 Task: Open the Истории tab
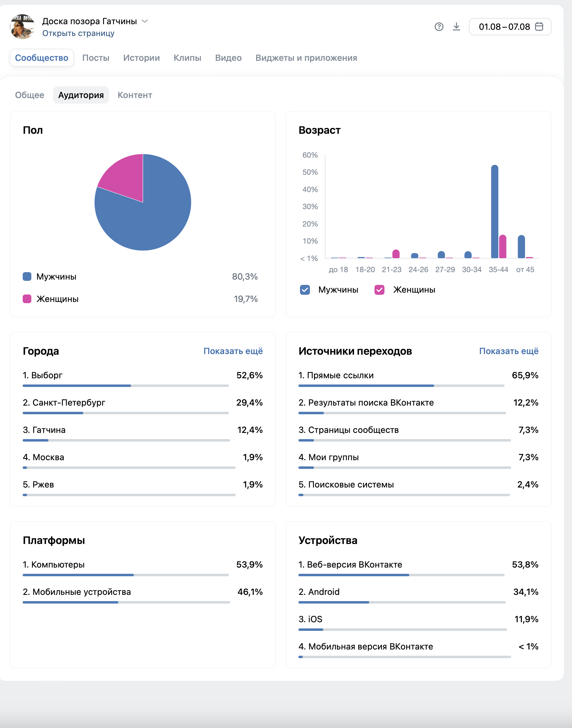(141, 58)
